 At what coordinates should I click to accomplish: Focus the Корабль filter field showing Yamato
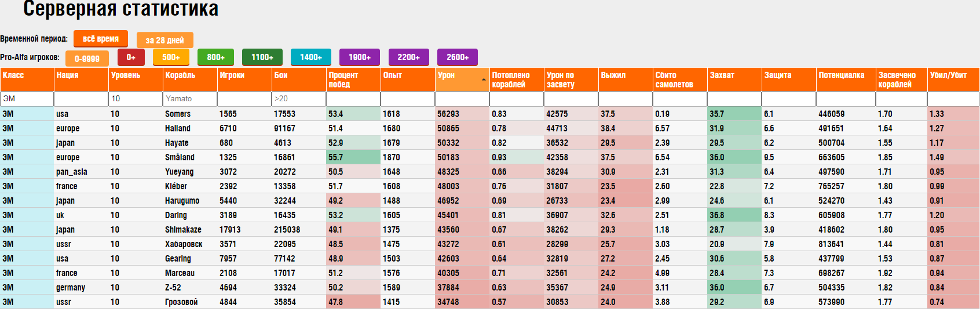point(190,99)
